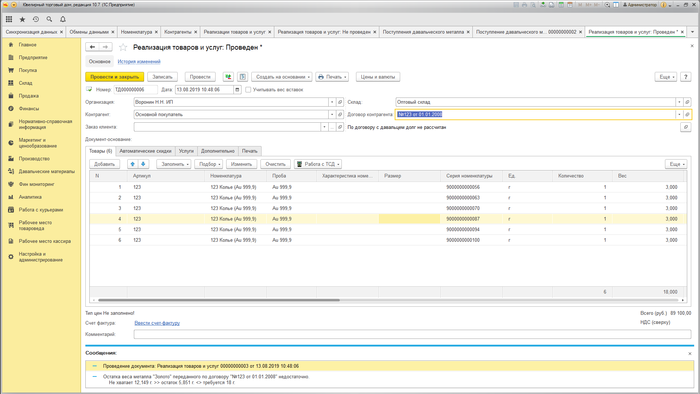Viewport: 700px width, 394px height.
Task: Expand the Склад dropdown
Action: click(679, 102)
